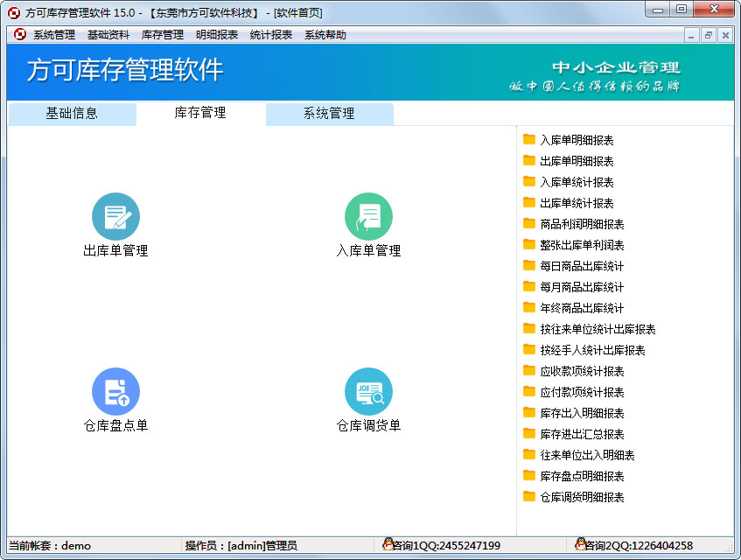Restore the inner document window
Image resolution: width=741 pixels, height=560 pixels.
point(708,35)
